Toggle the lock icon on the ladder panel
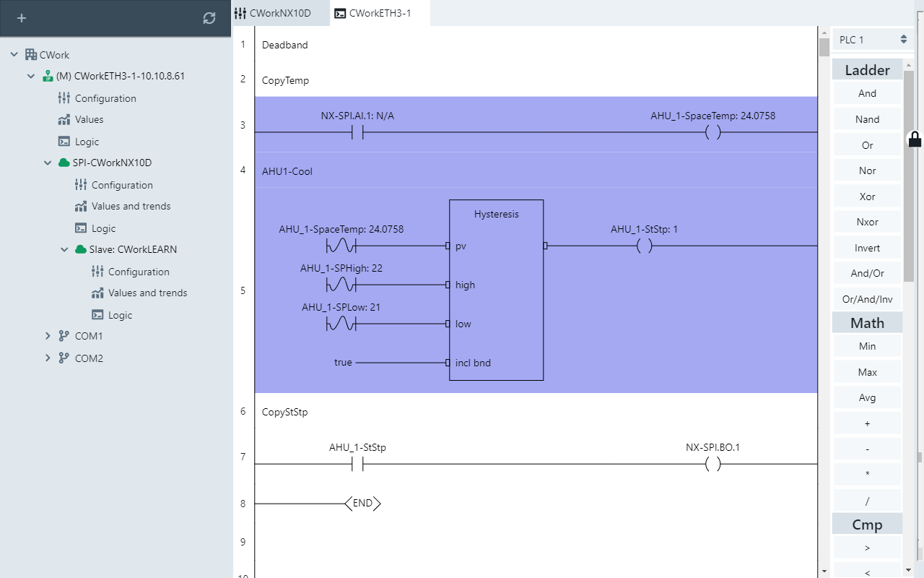This screenshot has height=578, width=924. click(914, 141)
